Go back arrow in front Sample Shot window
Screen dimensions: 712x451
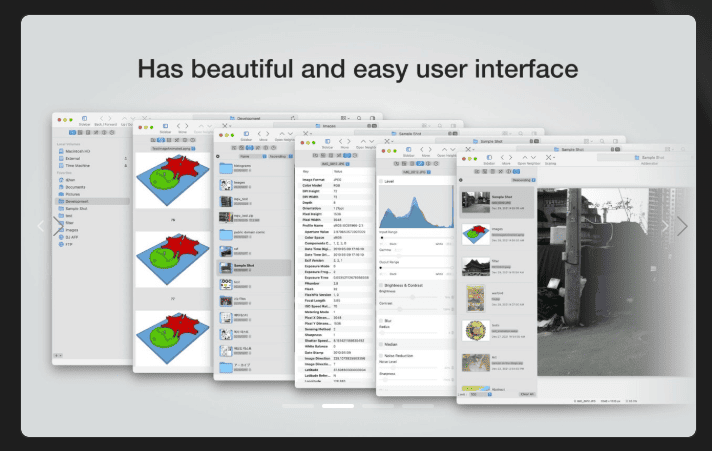[x=502, y=158]
